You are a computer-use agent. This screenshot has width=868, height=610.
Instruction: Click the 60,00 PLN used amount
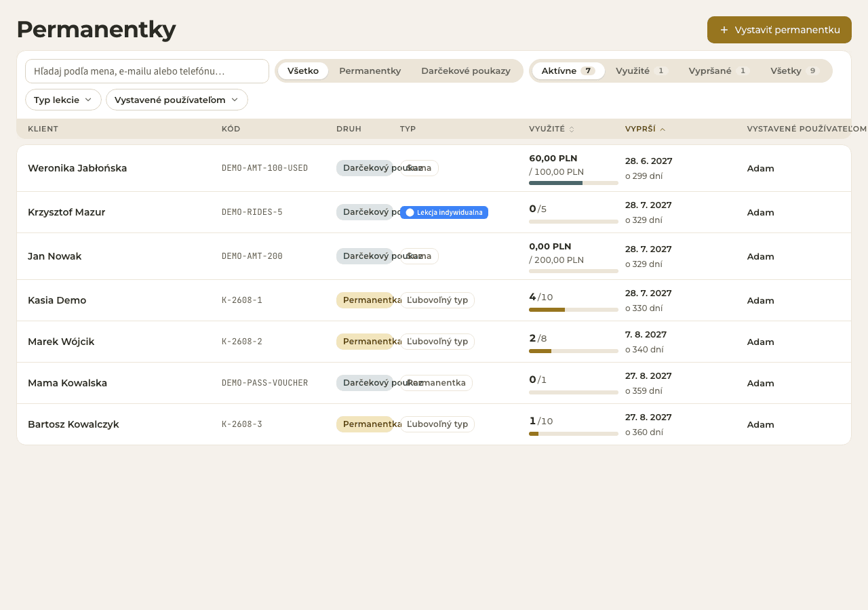point(553,159)
